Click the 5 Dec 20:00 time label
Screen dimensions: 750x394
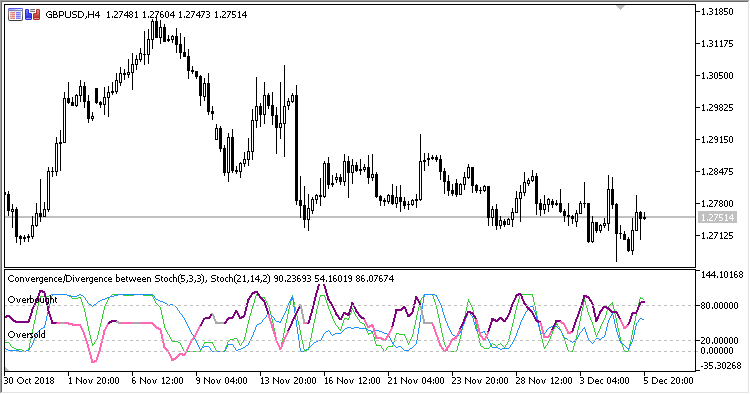tap(669, 381)
